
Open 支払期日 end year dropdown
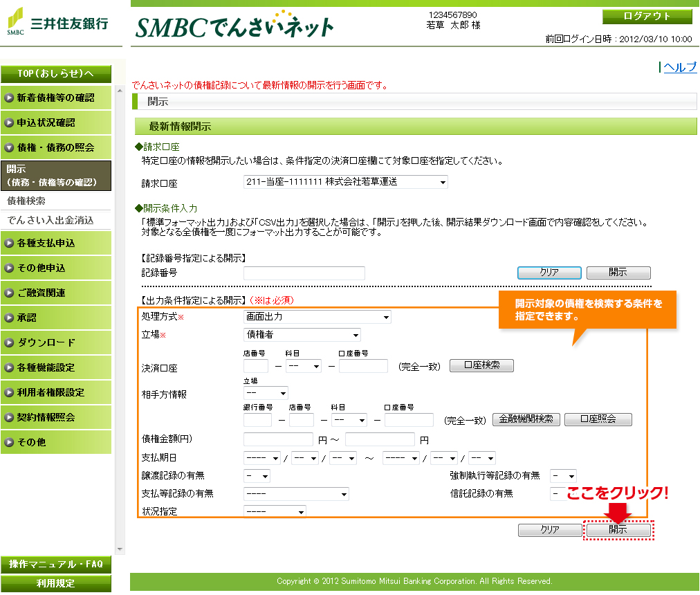click(401, 458)
